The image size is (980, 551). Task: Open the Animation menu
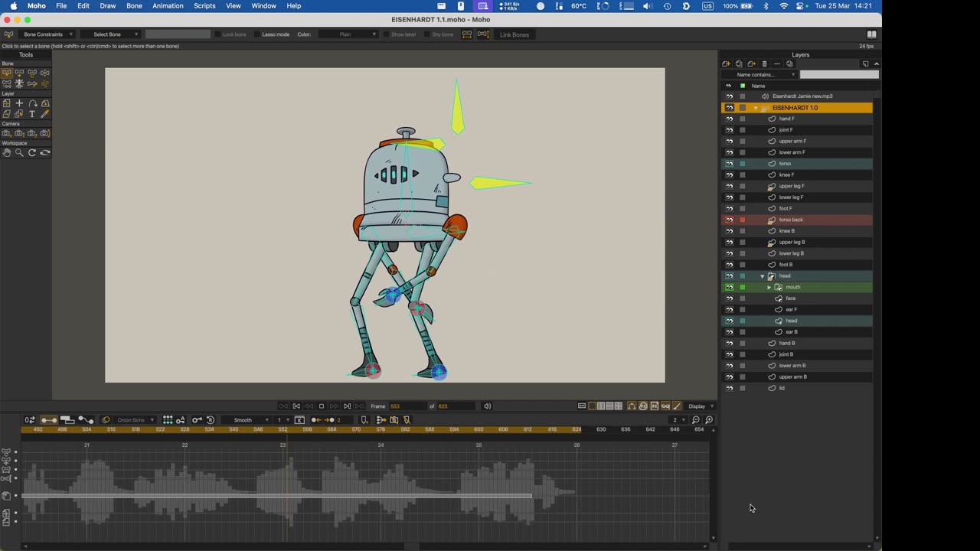coord(168,6)
